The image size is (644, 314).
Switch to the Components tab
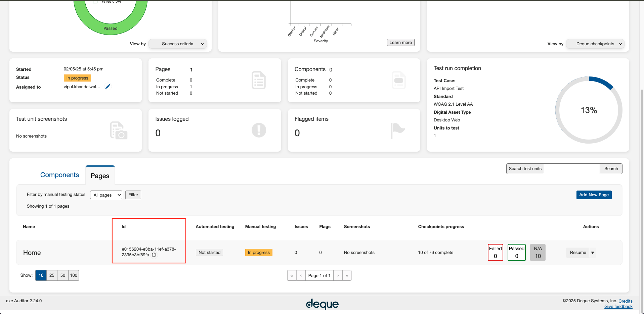(x=59, y=175)
